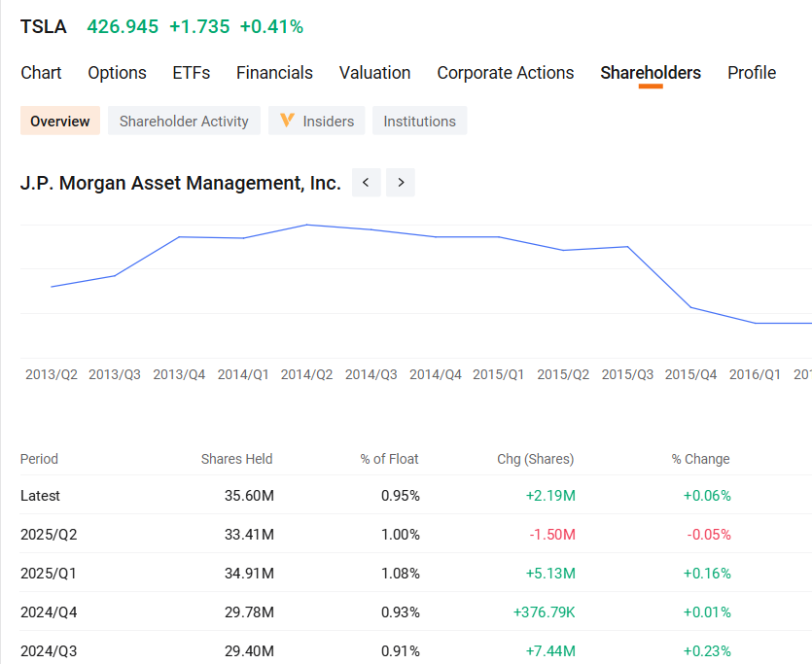
Task: Switch to the Chart section
Action: pos(41,73)
